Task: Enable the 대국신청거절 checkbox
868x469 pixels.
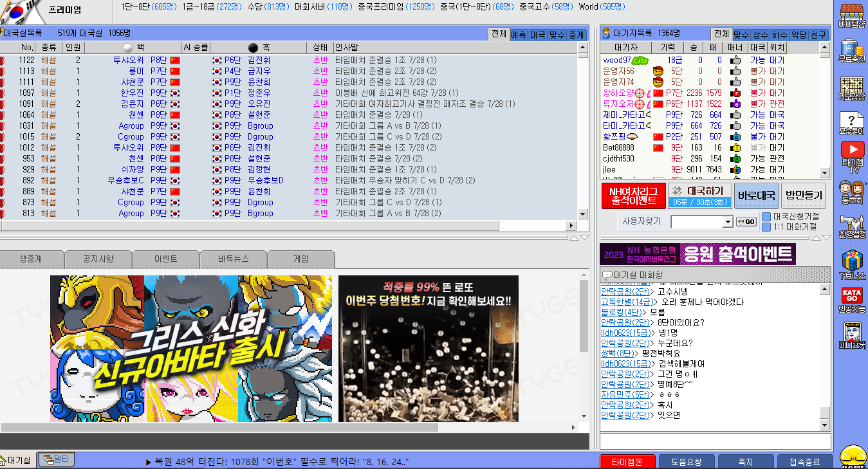Action: pos(766,217)
